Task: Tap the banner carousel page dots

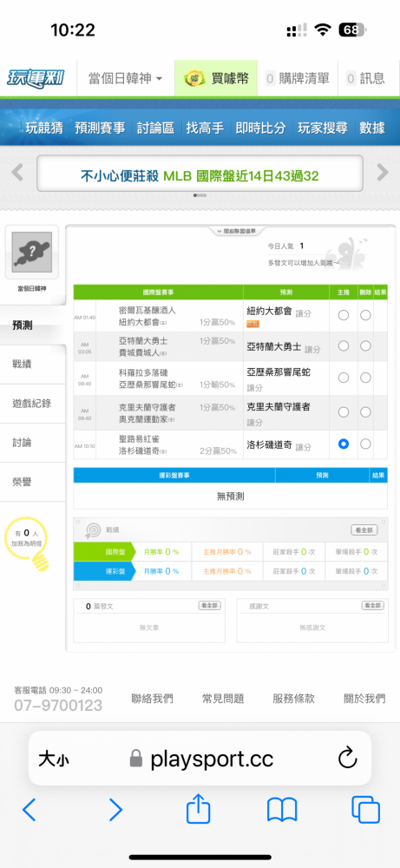Action: pos(200,195)
